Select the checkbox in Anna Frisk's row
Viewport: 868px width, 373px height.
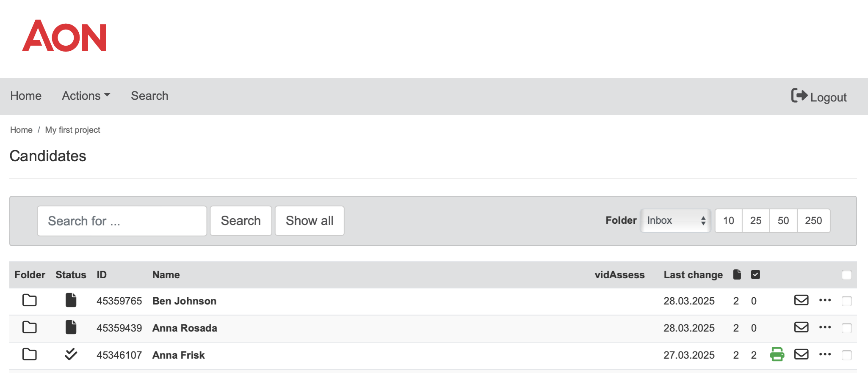(x=846, y=355)
